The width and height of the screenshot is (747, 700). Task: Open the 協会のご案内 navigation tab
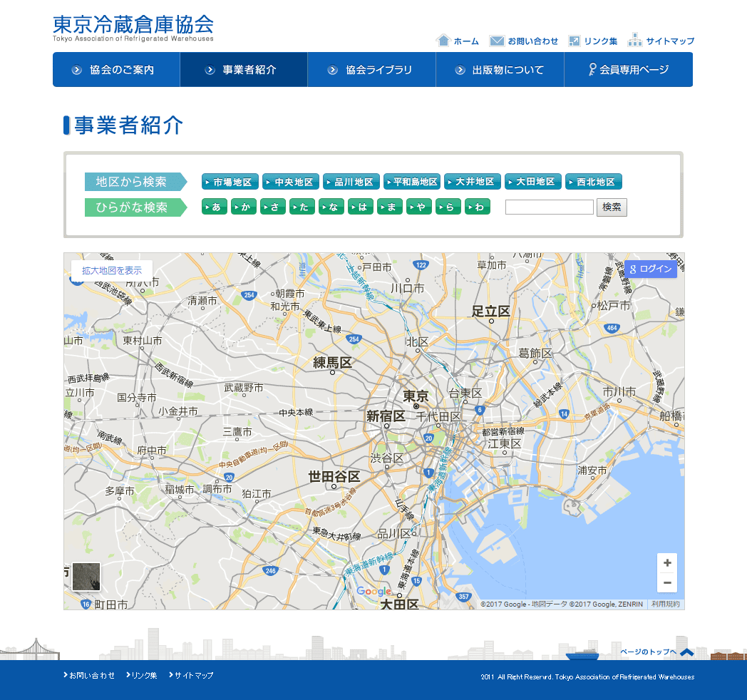click(x=115, y=69)
